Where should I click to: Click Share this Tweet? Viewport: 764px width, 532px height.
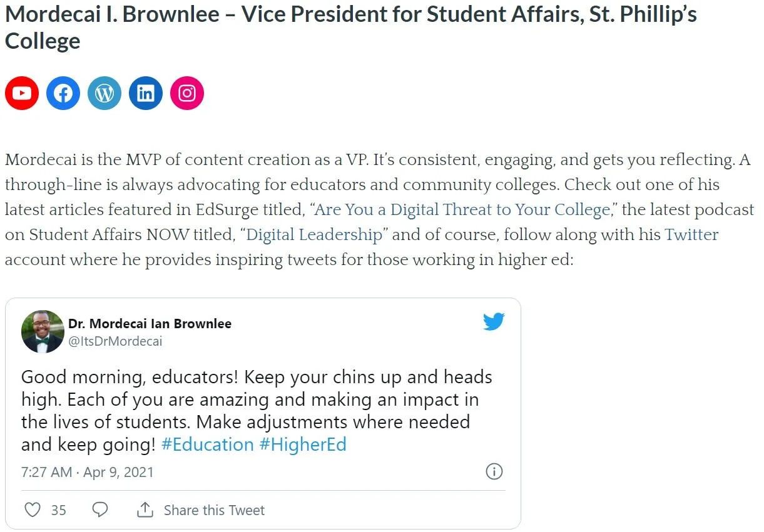[x=214, y=510]
